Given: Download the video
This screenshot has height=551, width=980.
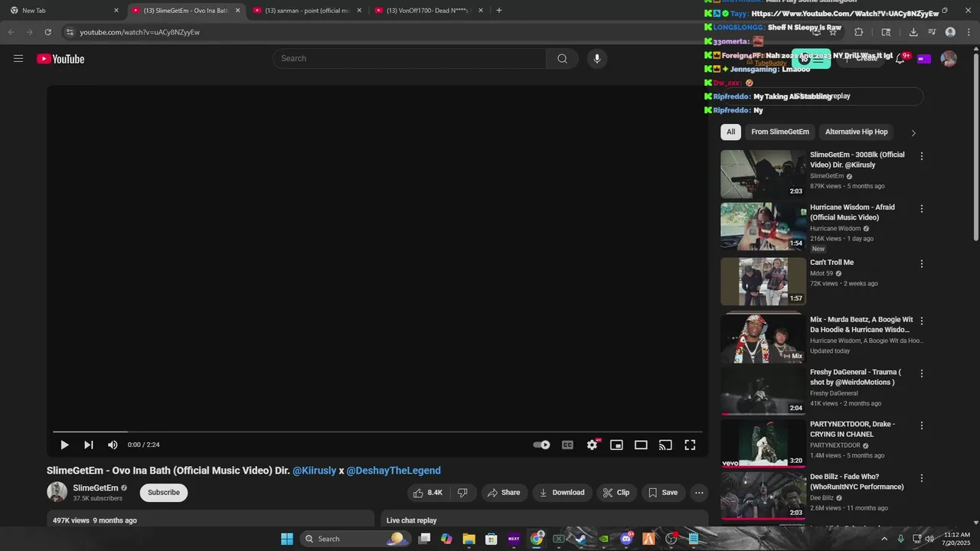Looking at the screenshot, I should coord(561,493).
